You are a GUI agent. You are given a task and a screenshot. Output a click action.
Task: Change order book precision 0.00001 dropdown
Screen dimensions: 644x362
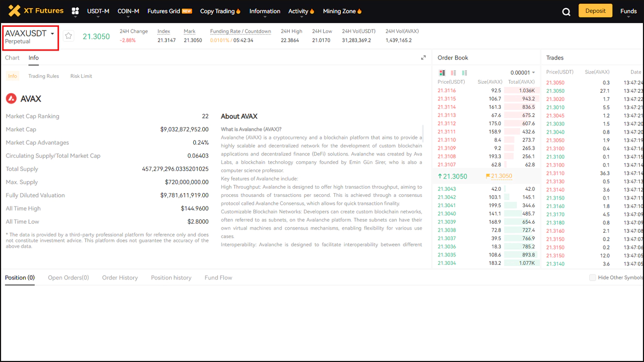tap(523, 72)
